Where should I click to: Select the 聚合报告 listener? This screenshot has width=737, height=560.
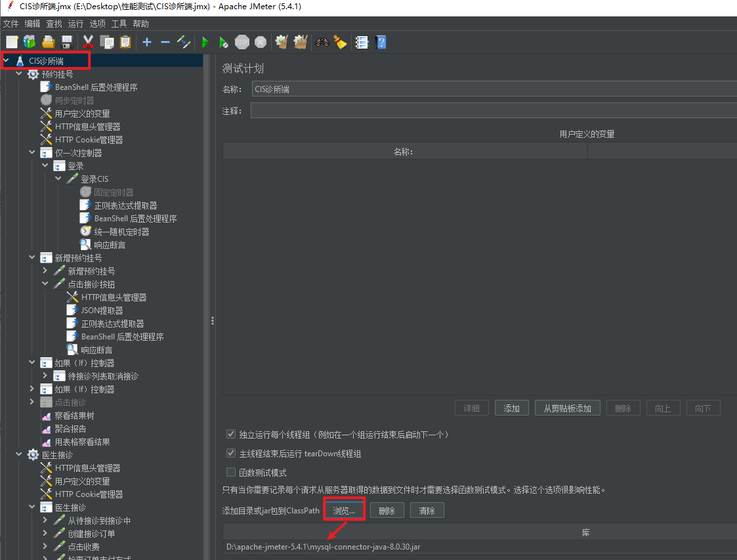point(70,429)
